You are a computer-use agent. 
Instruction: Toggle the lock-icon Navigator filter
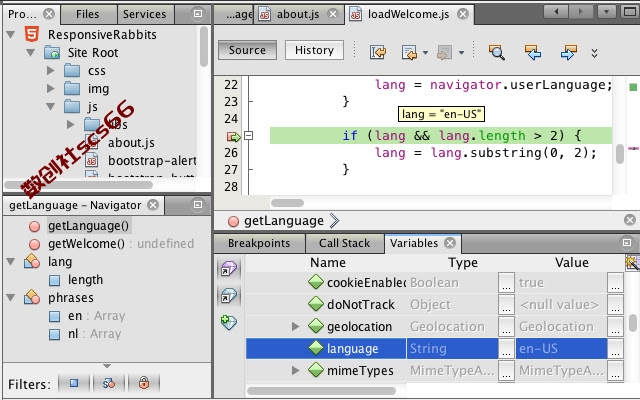click(144, 383)
